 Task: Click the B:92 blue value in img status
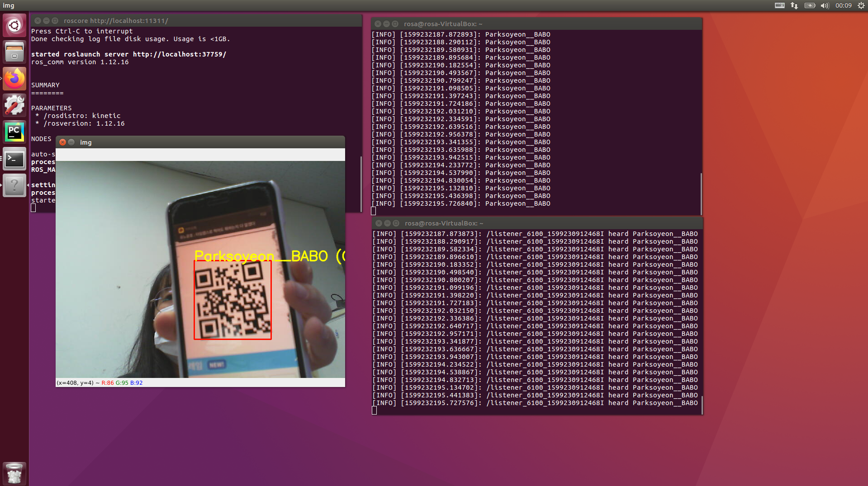click(136, 382)
